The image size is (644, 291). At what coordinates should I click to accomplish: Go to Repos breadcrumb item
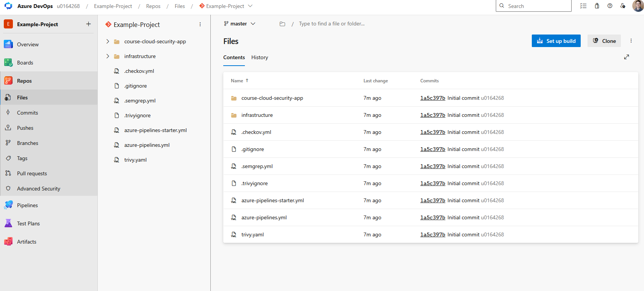pyautogui.click(x=153, y=6)
